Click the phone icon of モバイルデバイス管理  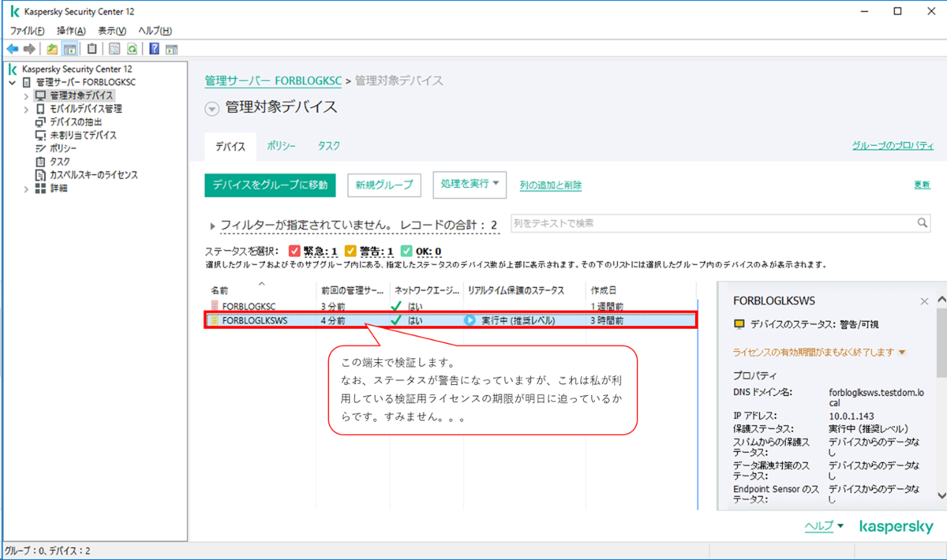tap(41, 109)
